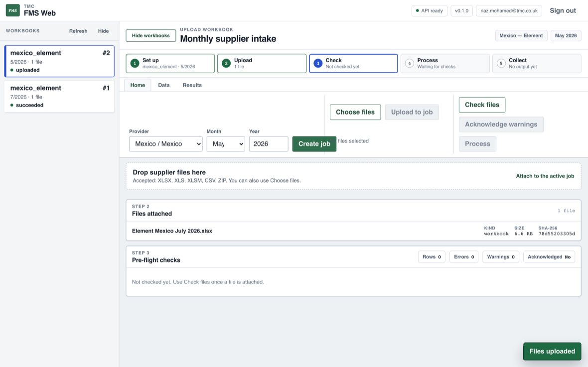Click the v0.1.0 version badge
This screenshot has width=588, height=367.
461,10
